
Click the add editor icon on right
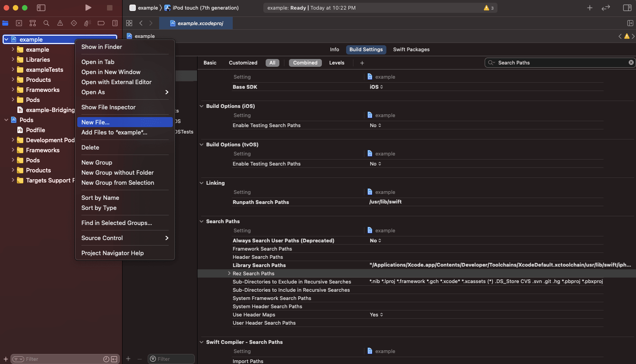[630, 23]
